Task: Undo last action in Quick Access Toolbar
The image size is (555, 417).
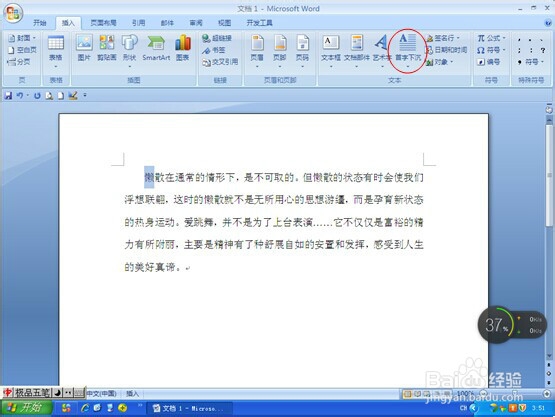Action: click(x=20, y=95)
